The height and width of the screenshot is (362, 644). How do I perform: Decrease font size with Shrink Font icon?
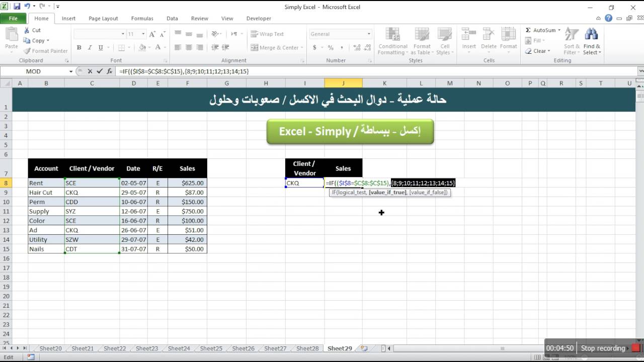coord(162,34)
